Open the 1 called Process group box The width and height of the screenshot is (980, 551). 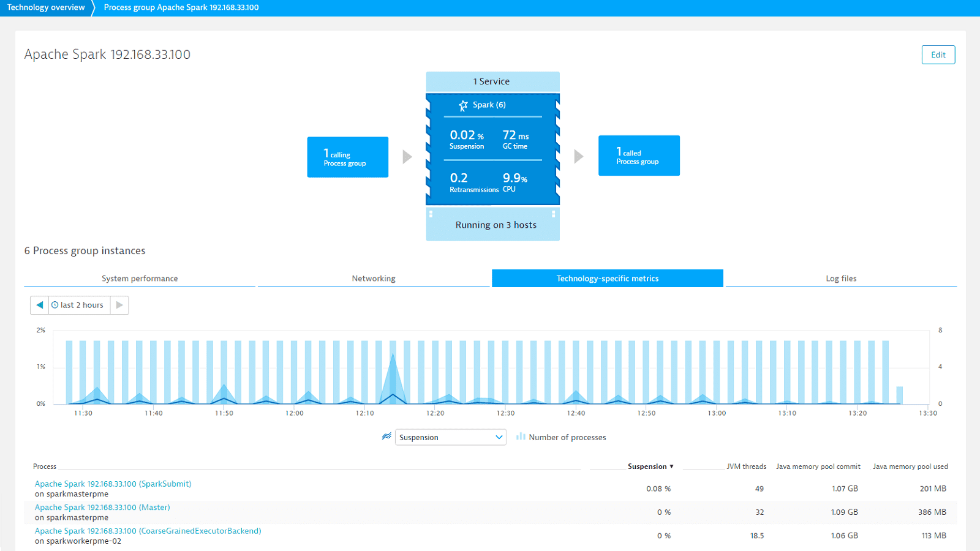pyautogui.click(x=639, y=156)
